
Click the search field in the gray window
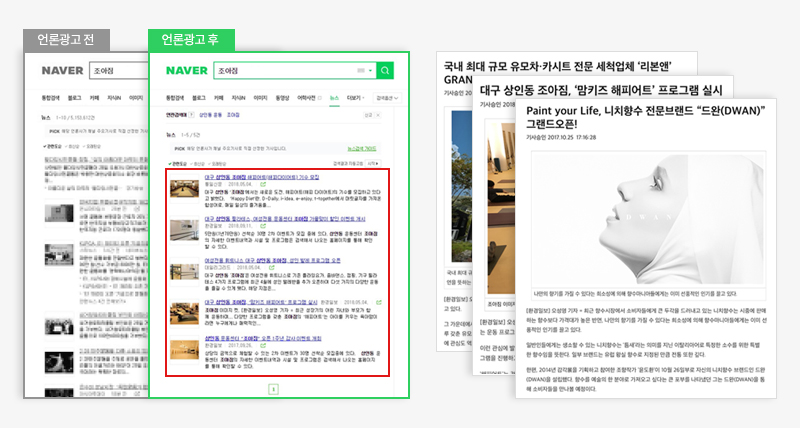pyautogui.click(x=119, y=70)
